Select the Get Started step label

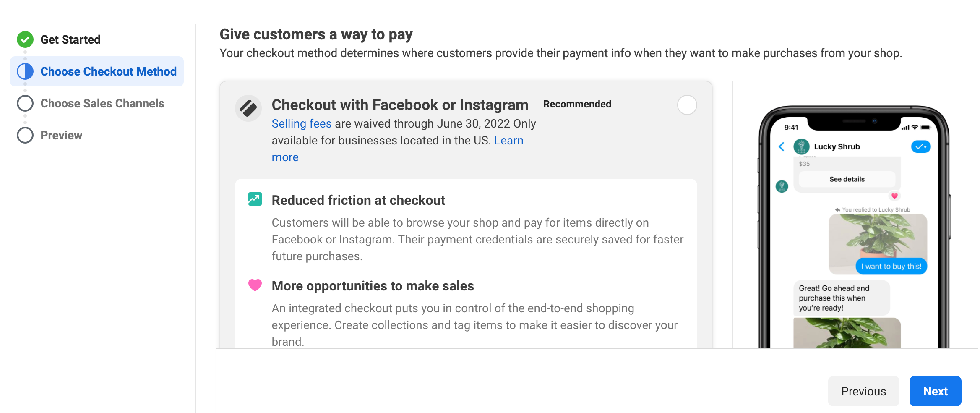(x=70, y=39)
